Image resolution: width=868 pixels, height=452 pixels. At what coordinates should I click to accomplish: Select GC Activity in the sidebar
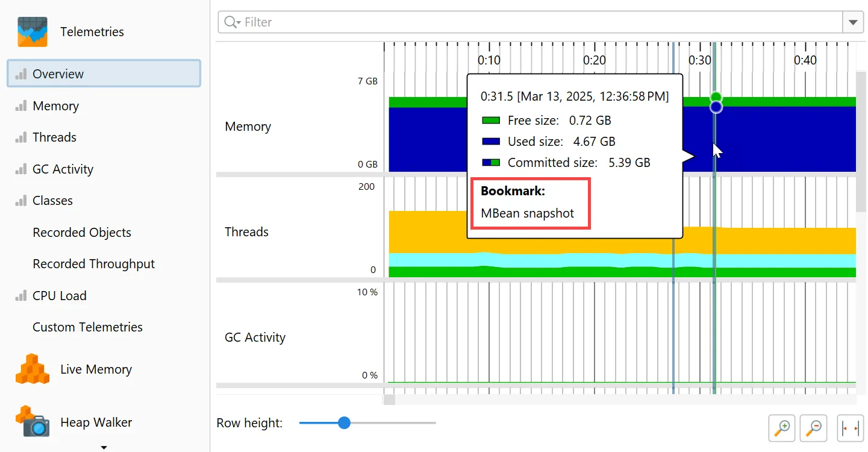(x=63, y=169)
